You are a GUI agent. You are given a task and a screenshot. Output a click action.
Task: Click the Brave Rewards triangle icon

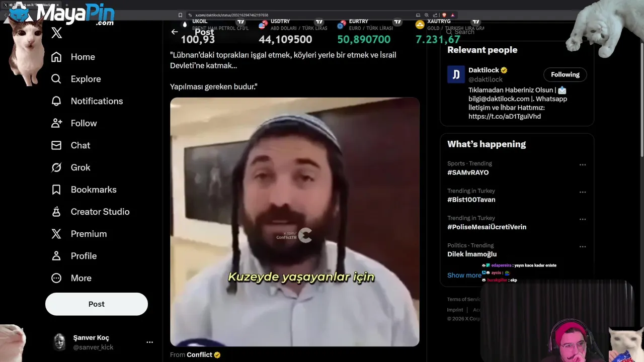click(452, 15)
